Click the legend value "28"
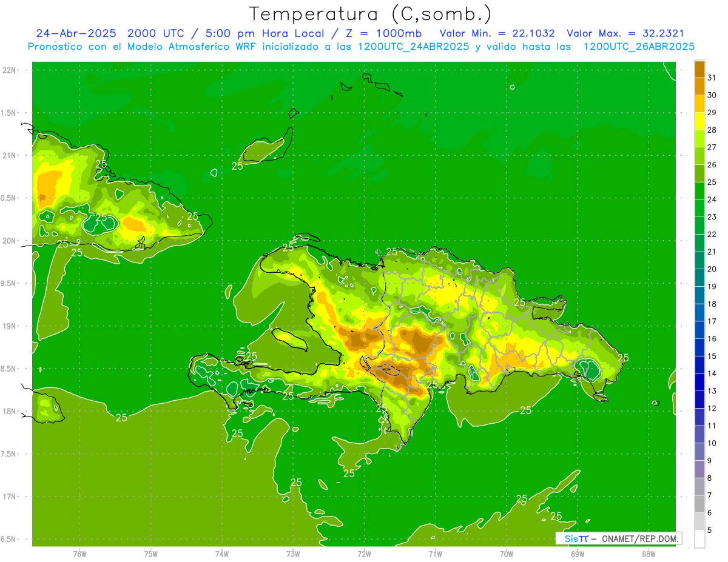The height and width of the screenshot is (562, 728). pyautogui.click(x=712, y=130)
